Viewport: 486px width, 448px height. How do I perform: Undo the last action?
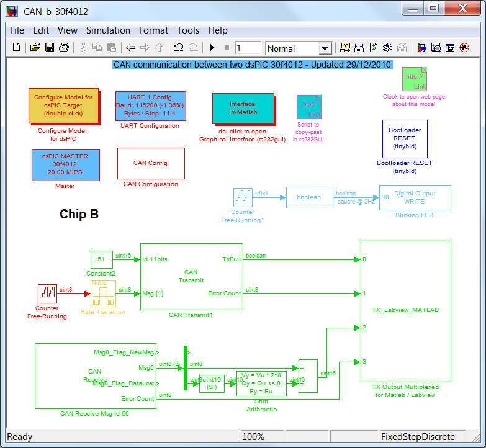(179, 48)
